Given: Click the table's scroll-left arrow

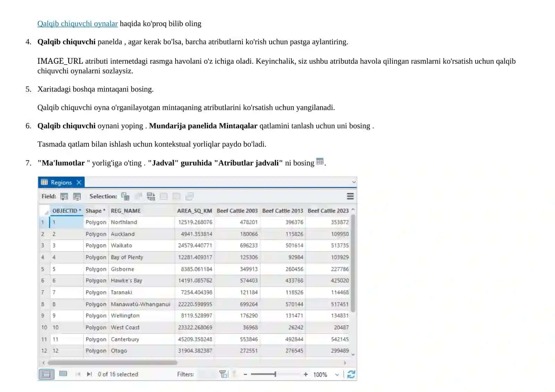Looking at the screenshot, I should click(43, 363).
